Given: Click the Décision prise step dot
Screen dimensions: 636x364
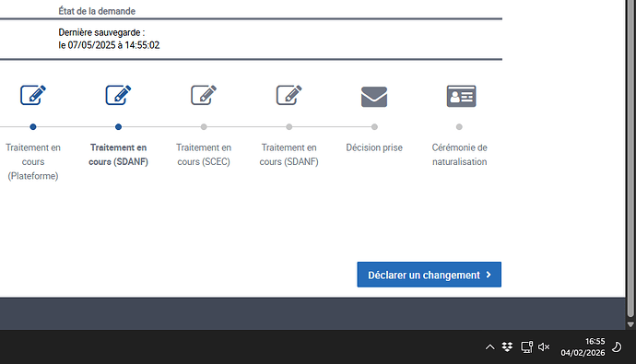Looking at the screenshot, I should (374, 127).
